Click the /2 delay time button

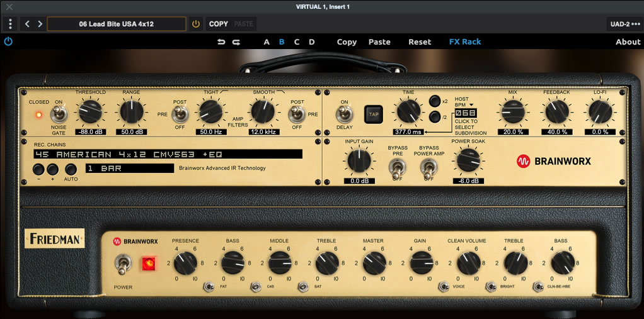[435, 117]
